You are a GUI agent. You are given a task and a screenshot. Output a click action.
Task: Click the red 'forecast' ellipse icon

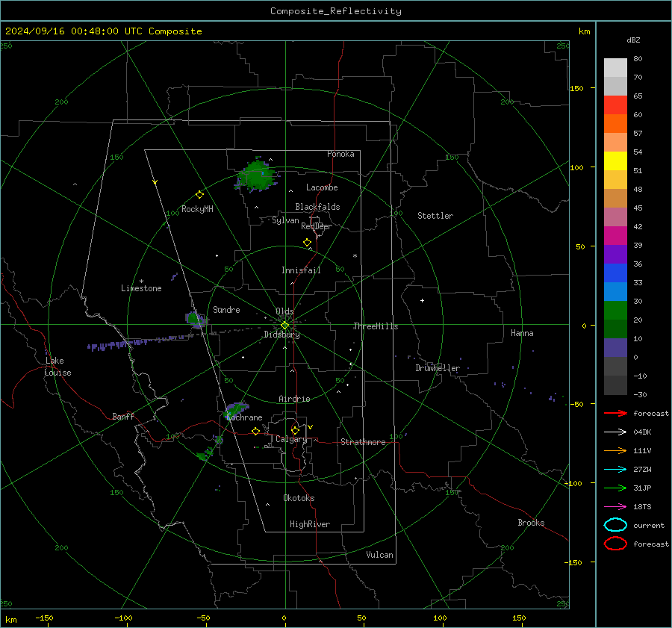(x=615, y=544)
